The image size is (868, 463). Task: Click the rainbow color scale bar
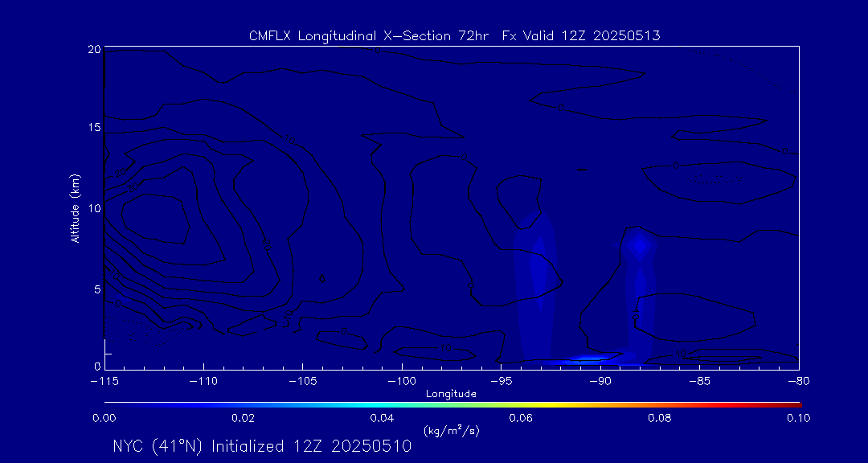coord(452,405)
